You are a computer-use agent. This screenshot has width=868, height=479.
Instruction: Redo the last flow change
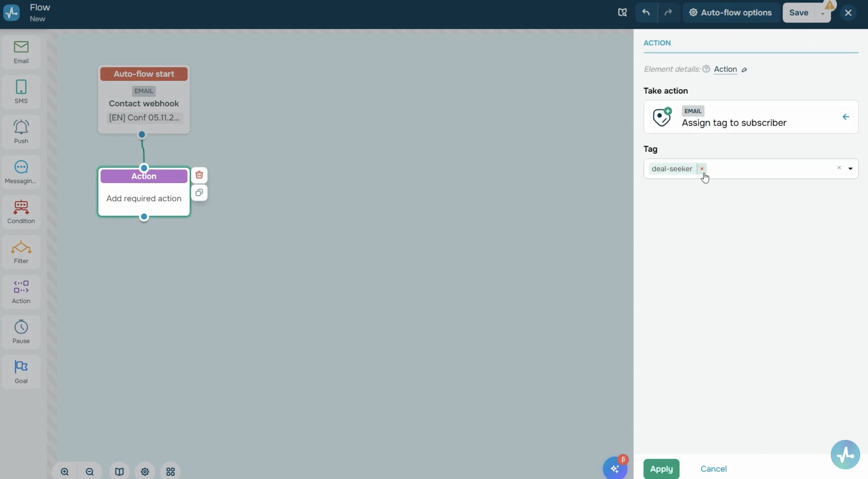pyautogui.click(x=668, y=13)
